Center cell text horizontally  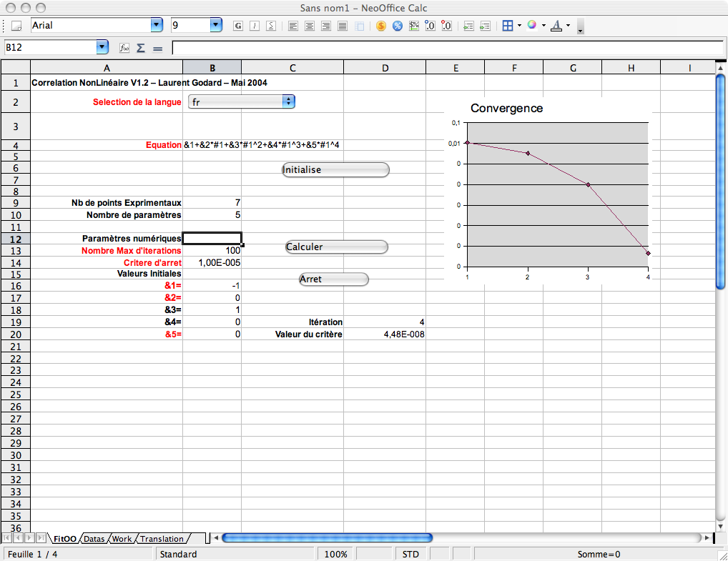click(310, 26)
